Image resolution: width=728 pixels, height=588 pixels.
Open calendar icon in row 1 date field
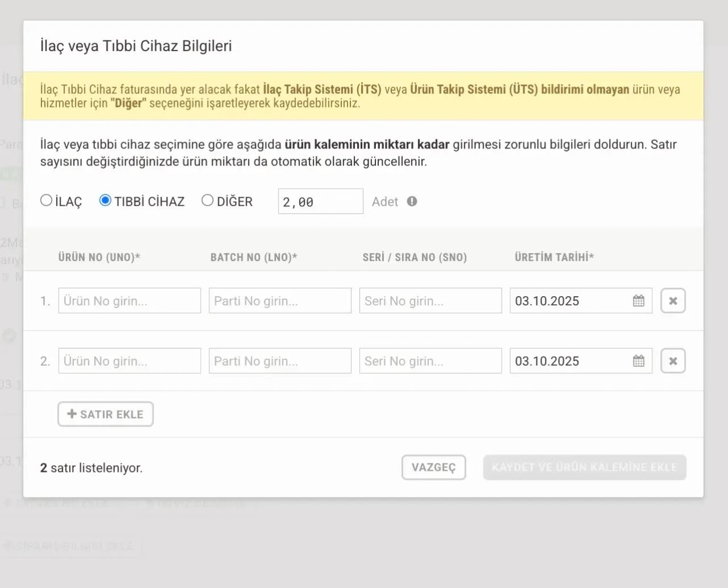tap(639, 301)
